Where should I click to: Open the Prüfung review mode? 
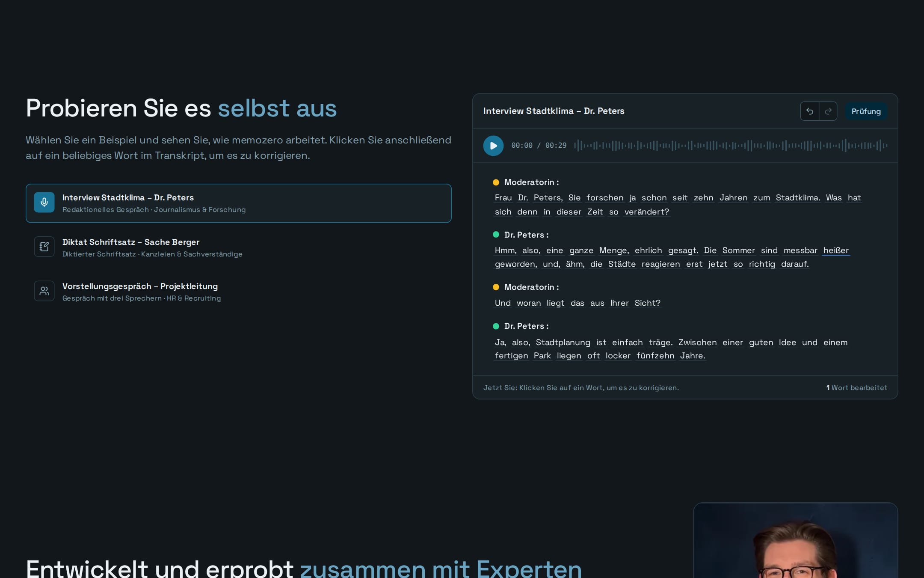click(x=866, y=111)
